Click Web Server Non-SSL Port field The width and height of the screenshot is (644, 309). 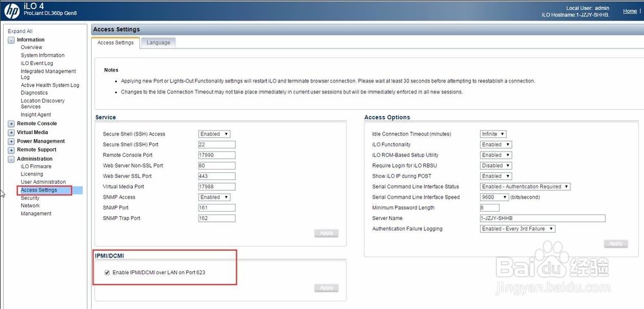click(216, 166)
